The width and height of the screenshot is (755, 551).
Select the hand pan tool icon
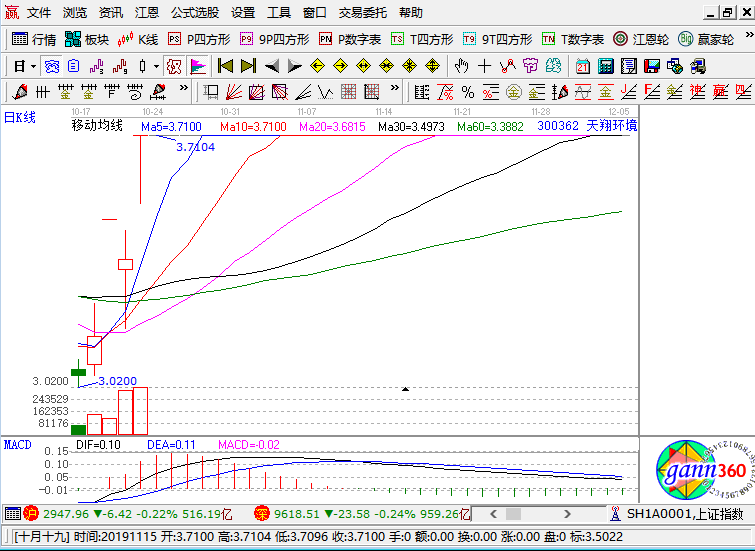click(x=461, y=66)
